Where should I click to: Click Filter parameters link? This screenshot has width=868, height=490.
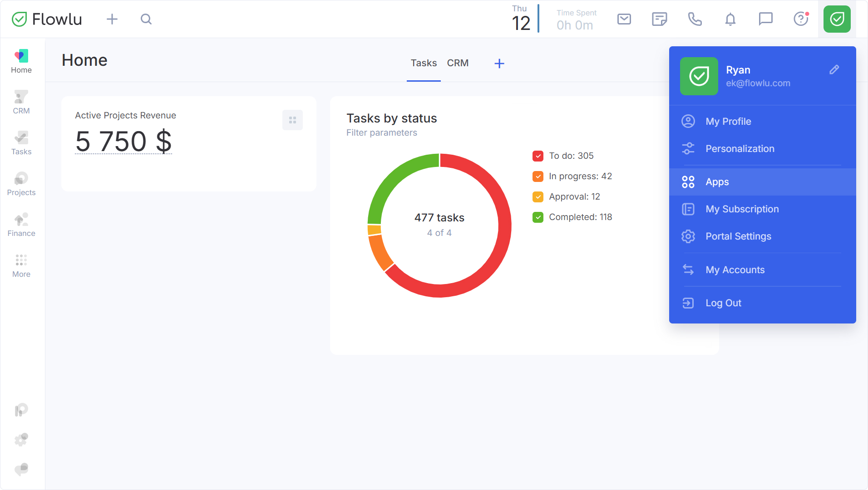click(381, 132)
